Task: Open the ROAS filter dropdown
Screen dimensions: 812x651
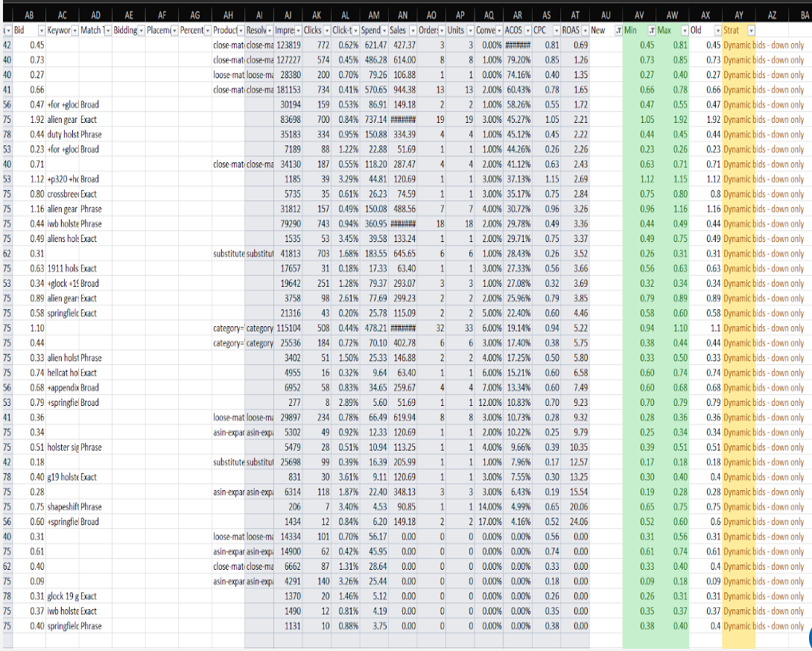Action: click(x=583, y=31)
